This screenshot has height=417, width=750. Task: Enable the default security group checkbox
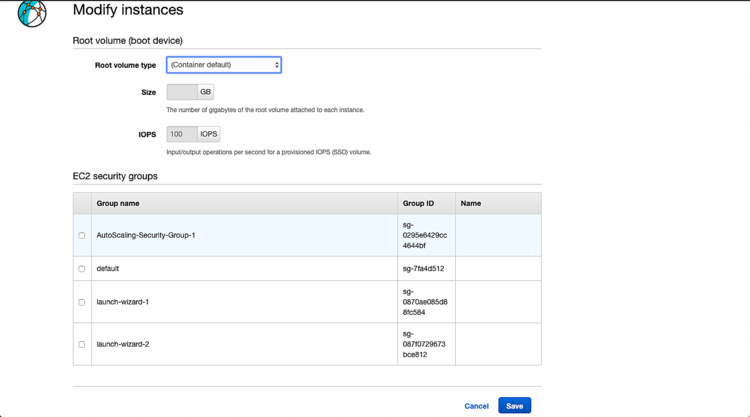point(82,269)
